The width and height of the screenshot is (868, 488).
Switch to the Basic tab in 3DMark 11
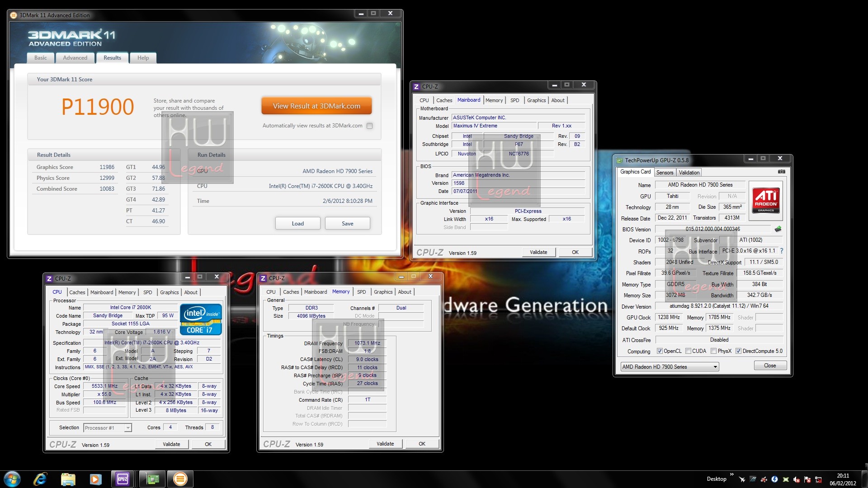coord(41,58)
